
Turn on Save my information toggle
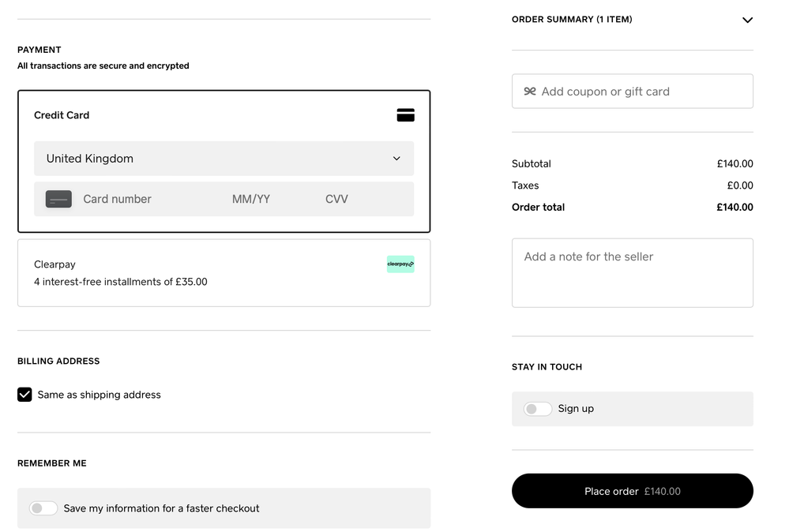point(43,508)
